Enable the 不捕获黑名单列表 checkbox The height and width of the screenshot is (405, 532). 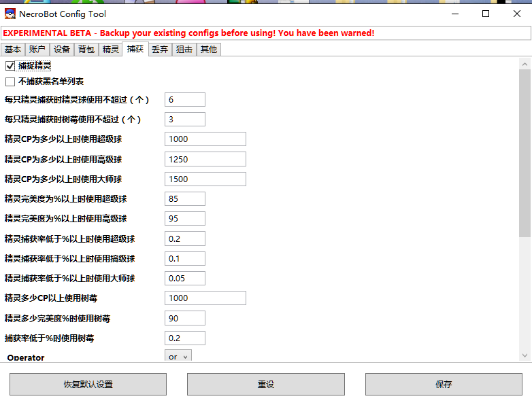(10, 82)
